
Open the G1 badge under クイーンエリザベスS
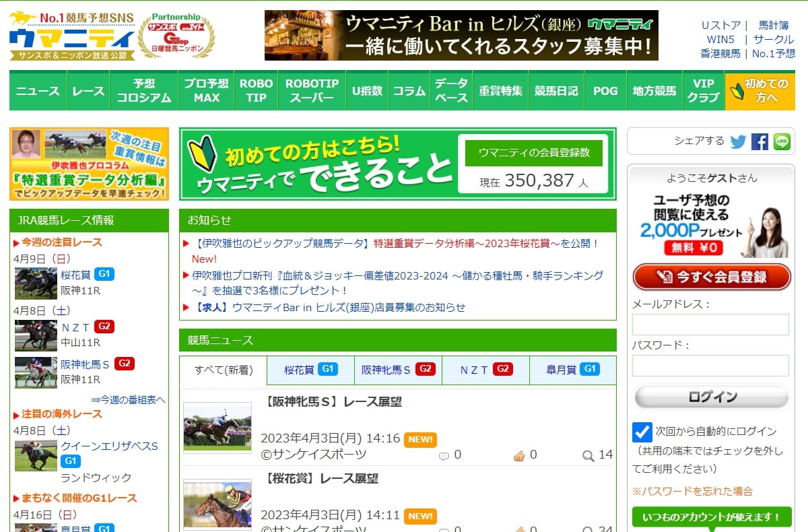(x=71, y=461)
